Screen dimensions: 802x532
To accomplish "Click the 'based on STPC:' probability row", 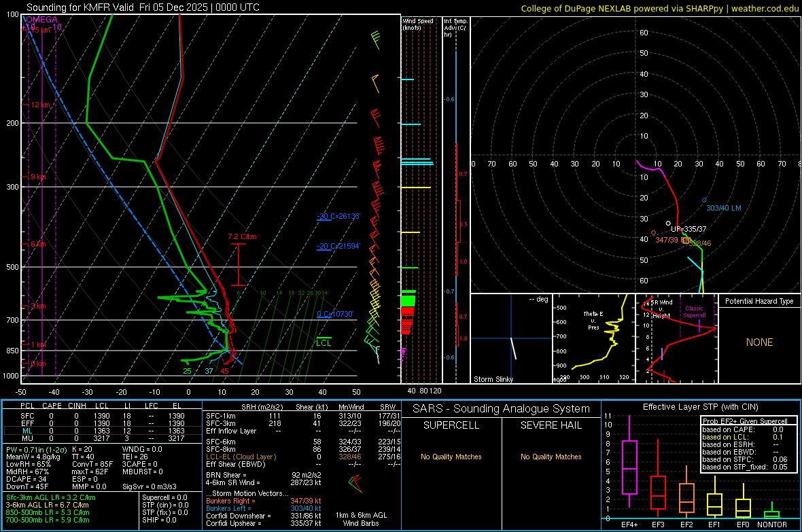I will coord(745,459).
